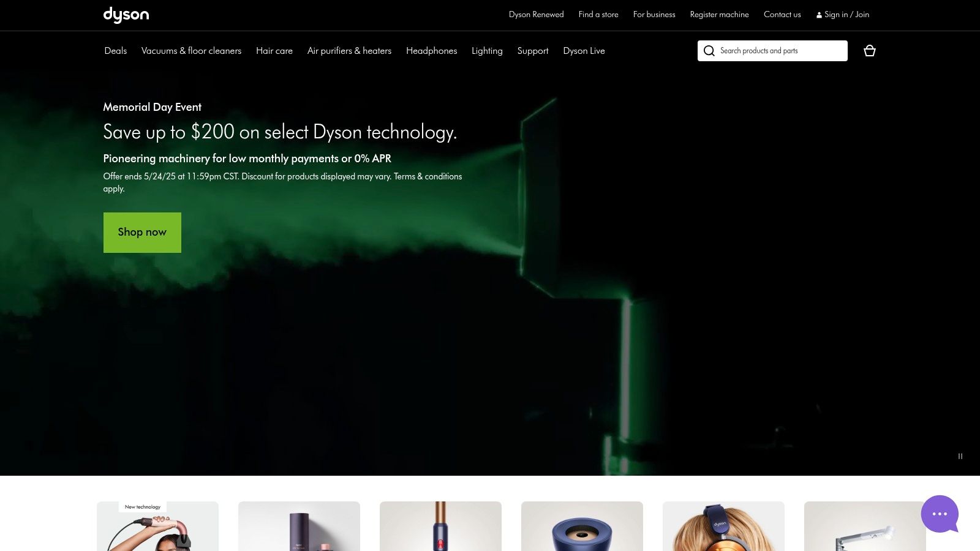
Task: Select the hair styler wand thumbnail
Action: coord(440,526)
